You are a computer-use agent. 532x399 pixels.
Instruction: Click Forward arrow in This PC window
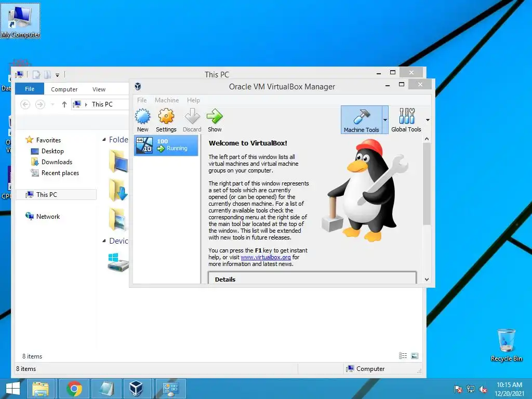tap(40, 104)
